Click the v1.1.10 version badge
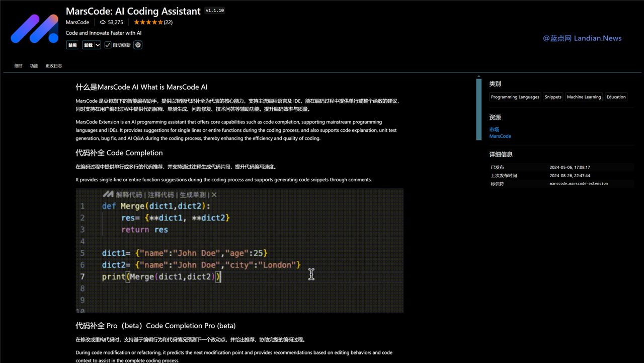The image size is (644, 363). 215,11
